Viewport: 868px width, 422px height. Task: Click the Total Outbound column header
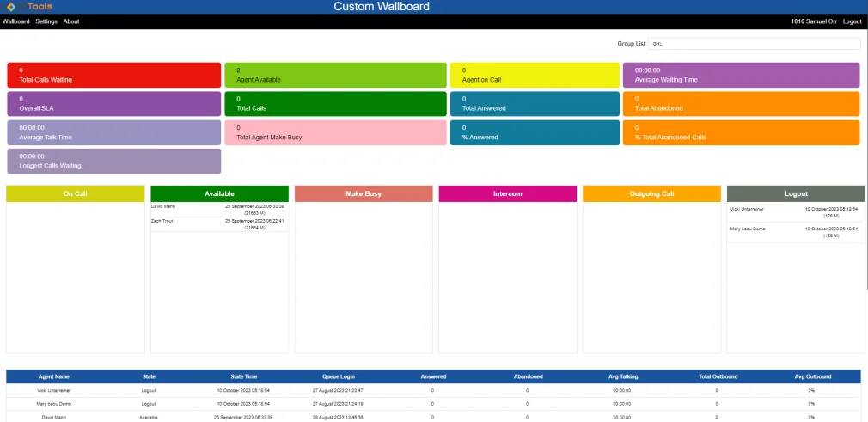(x=718, y=376)
